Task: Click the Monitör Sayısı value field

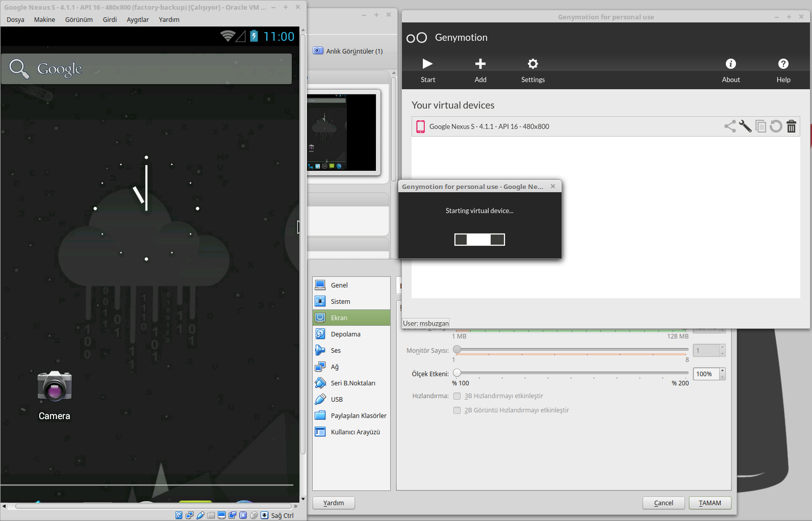Action: (706, 351)
